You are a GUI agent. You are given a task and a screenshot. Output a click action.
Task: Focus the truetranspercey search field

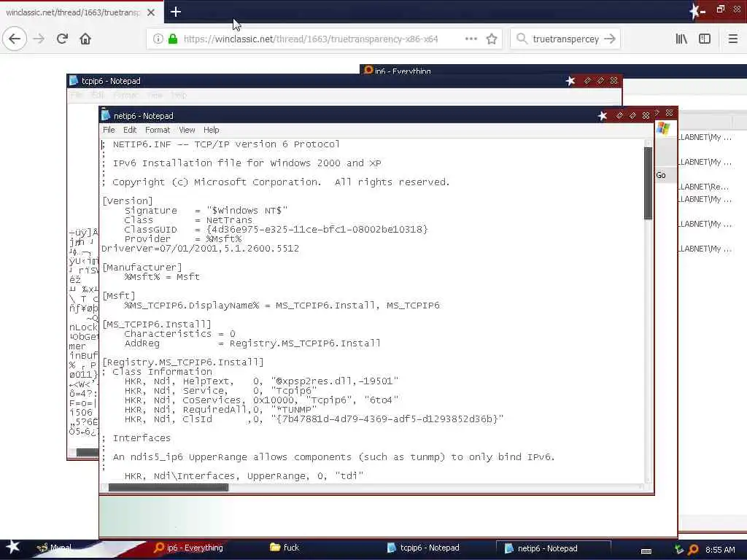pos(565,39)
